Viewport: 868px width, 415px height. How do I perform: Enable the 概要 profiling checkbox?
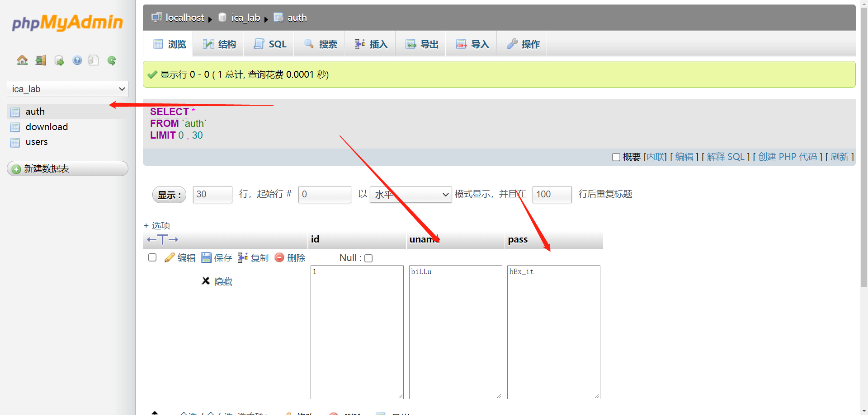coord(616,157)
